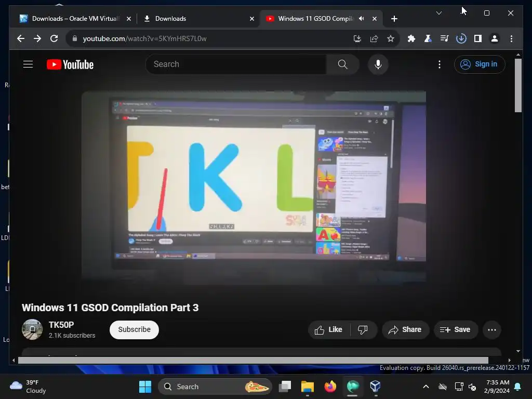Image resolution: width=532 pixels, height=399 pixels.
Task: Subscribe to TK50P
Action: tap(134, 329)
